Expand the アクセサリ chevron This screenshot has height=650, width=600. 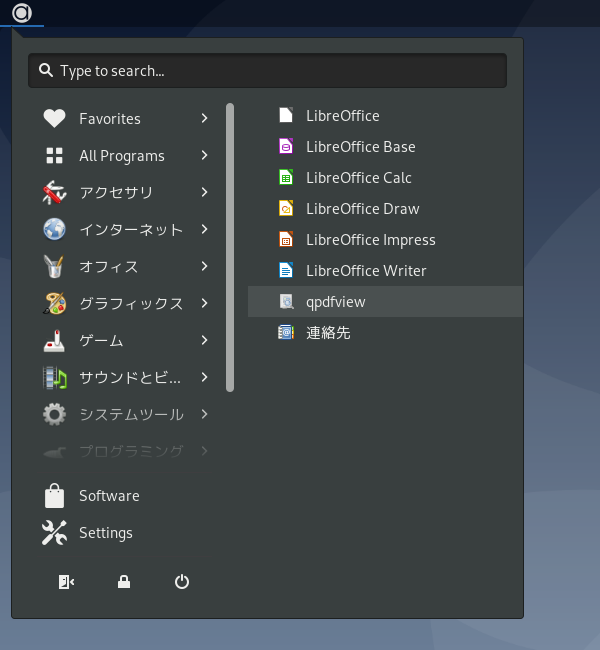point(204,192)
